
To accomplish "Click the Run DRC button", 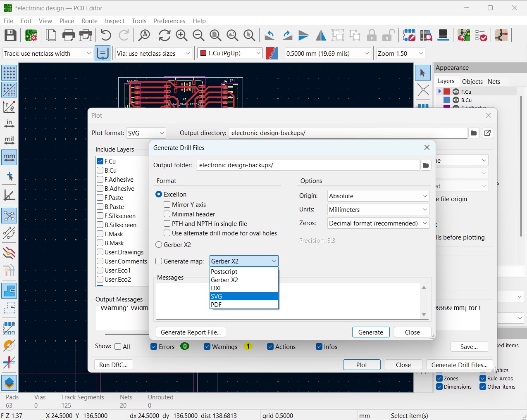I will point(114,365).
